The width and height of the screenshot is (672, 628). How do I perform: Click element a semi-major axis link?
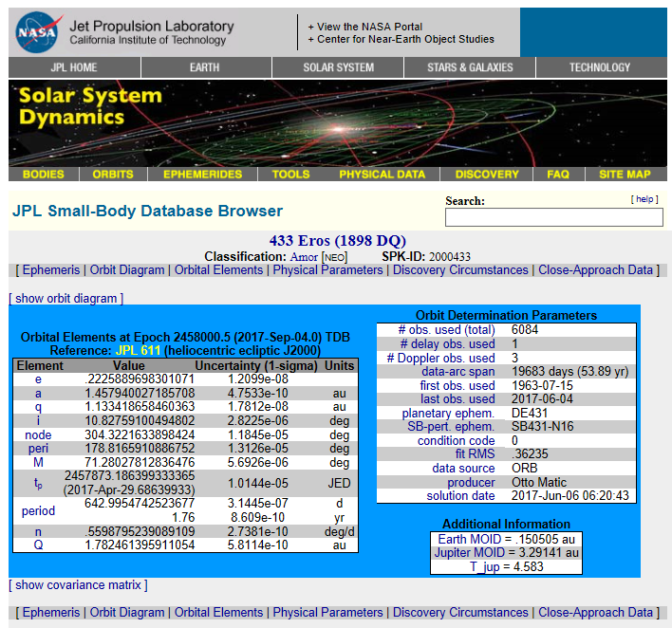[38, 394]
